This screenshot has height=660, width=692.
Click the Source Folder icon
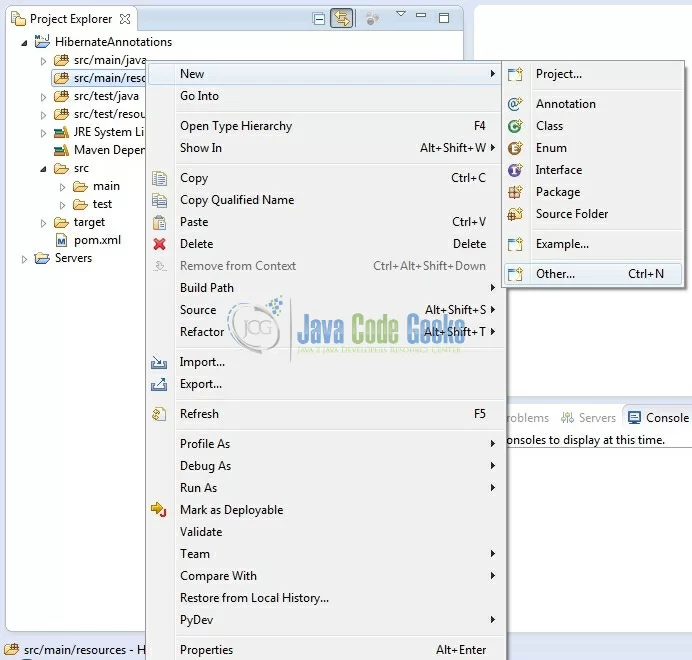(515, 214)
